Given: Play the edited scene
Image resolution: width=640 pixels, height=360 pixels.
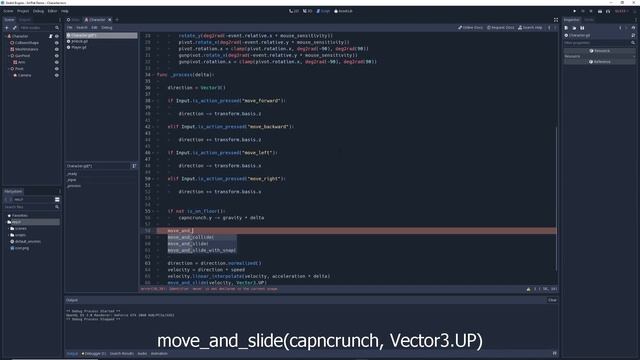Looking at the screenshot, I should (x=600, y=11).
